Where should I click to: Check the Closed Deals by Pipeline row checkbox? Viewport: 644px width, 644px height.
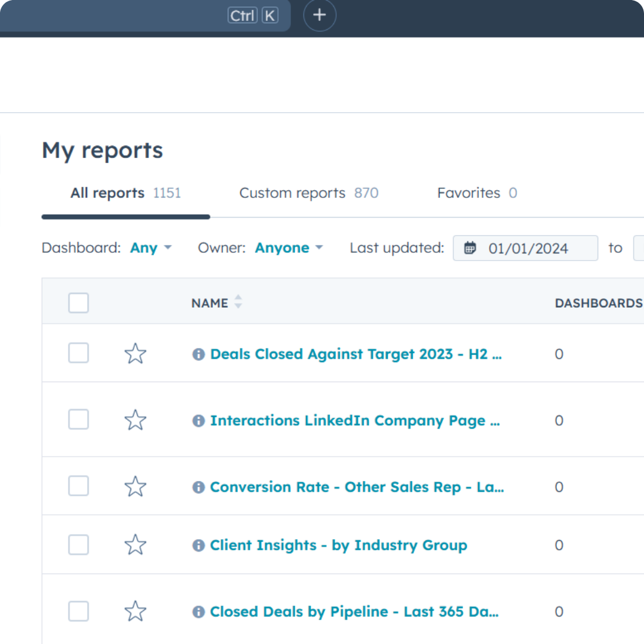click(79, 611)
